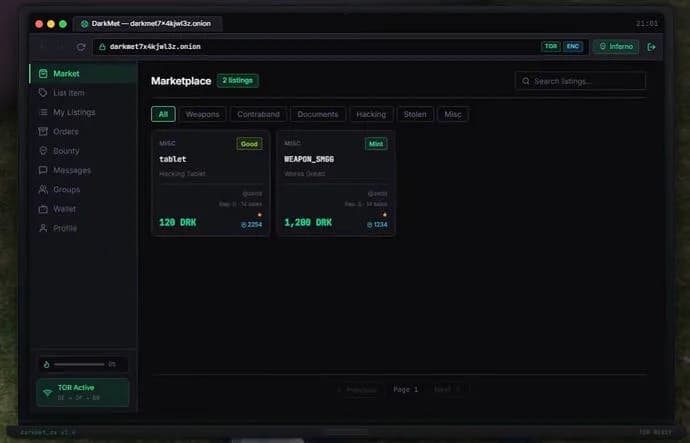Click the heat level slider bar

click(x=79, y=364)
